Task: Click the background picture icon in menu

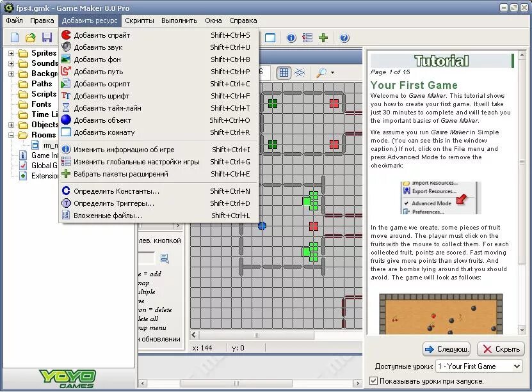Action: click(x=66, y=59)
